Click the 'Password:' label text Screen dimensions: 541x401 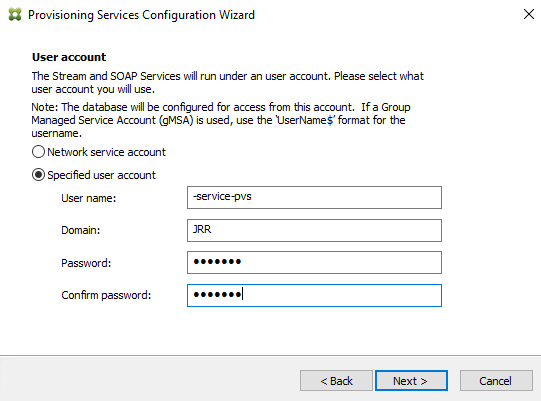click(x=86, y=263)
